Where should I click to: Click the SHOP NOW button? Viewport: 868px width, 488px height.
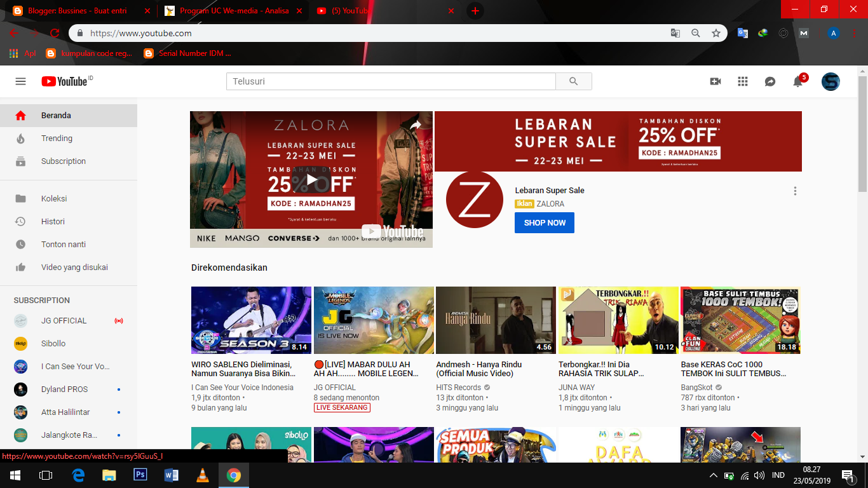pyautogui.click(x=545, y=223)
